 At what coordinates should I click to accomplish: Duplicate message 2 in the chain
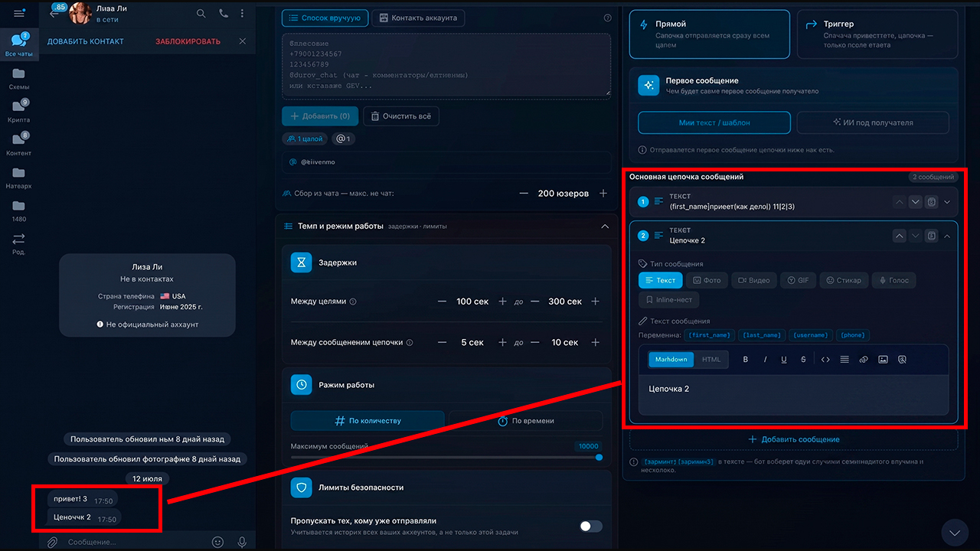point(931,236)
